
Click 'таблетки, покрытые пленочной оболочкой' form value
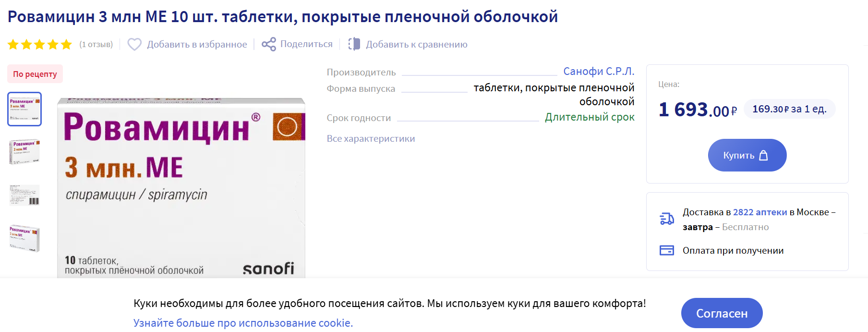coord(554,95)
